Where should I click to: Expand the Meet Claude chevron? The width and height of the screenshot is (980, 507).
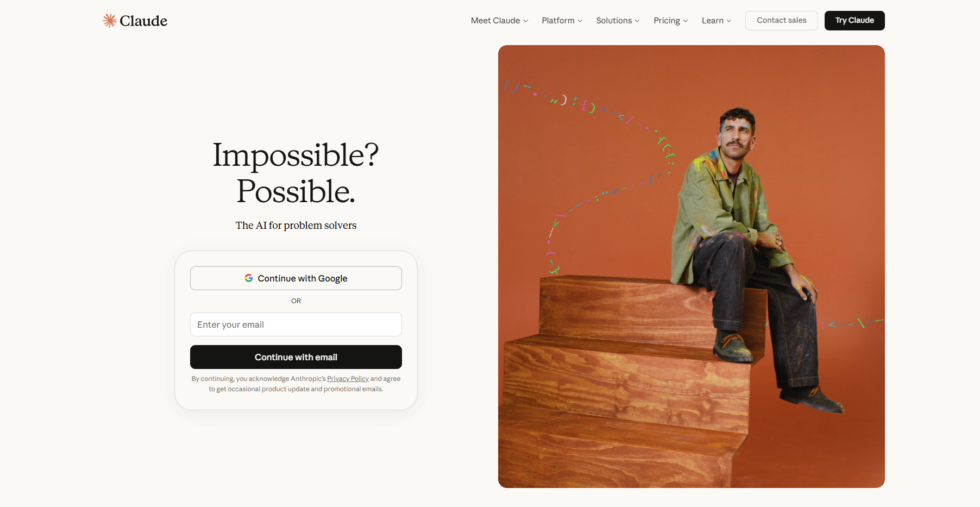[526, 21]
